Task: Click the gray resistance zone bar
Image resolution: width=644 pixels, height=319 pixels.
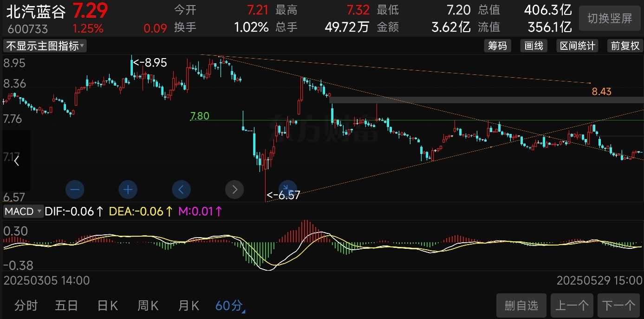Action: click(486, 100)
